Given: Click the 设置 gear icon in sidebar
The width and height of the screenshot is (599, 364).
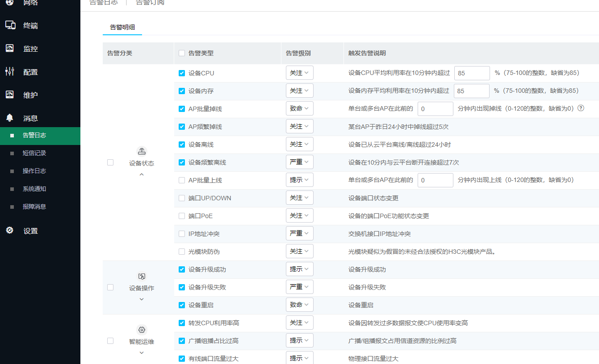Looking at the screenshot, I should pos(10,231).
